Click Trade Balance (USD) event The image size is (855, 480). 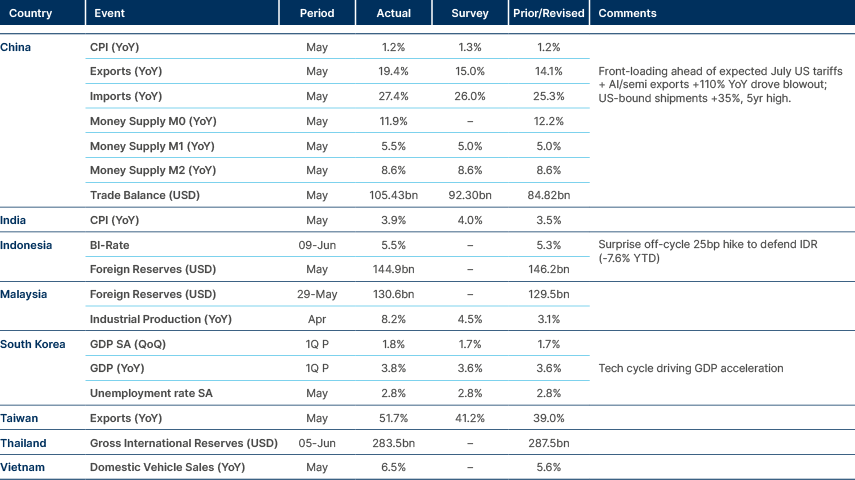pos(144,195)
